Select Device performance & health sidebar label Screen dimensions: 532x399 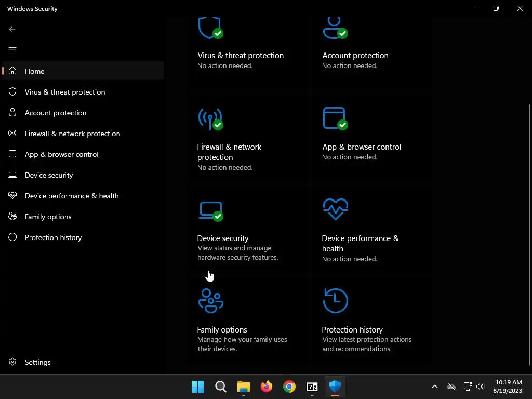click(72, 196)
